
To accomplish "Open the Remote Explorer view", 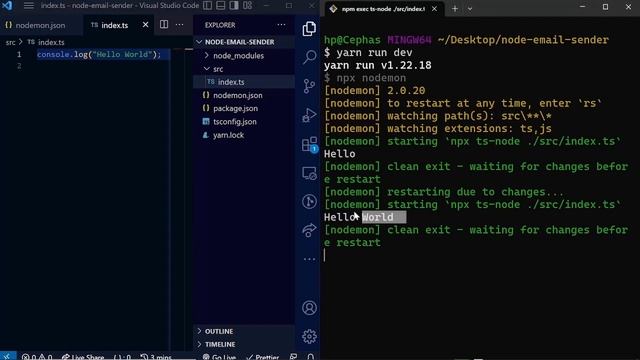I will click(309, 173).
